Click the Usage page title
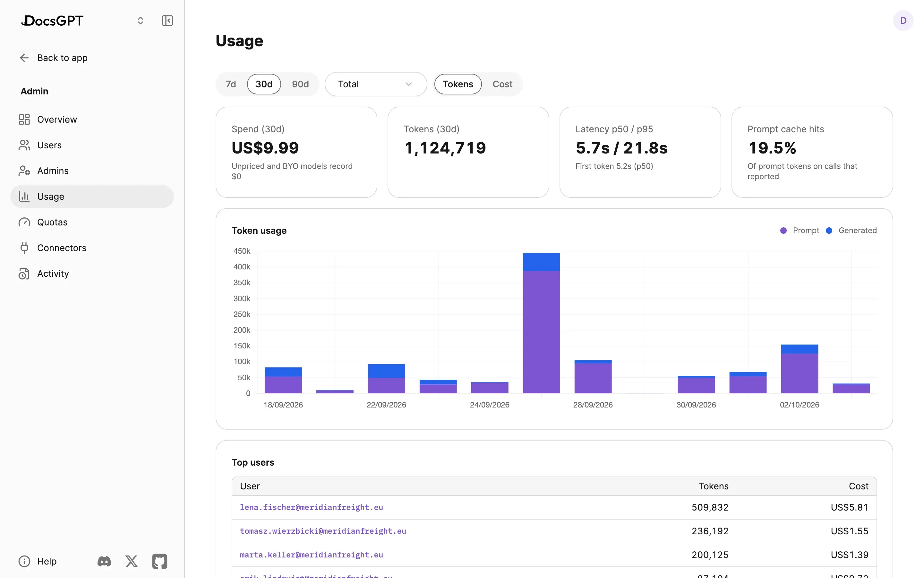 (239, 41)
